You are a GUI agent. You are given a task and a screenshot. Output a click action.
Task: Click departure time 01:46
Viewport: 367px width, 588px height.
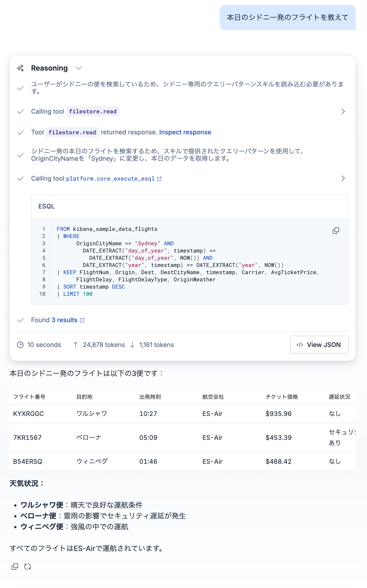pyautogui.click(x=148, y=462)
